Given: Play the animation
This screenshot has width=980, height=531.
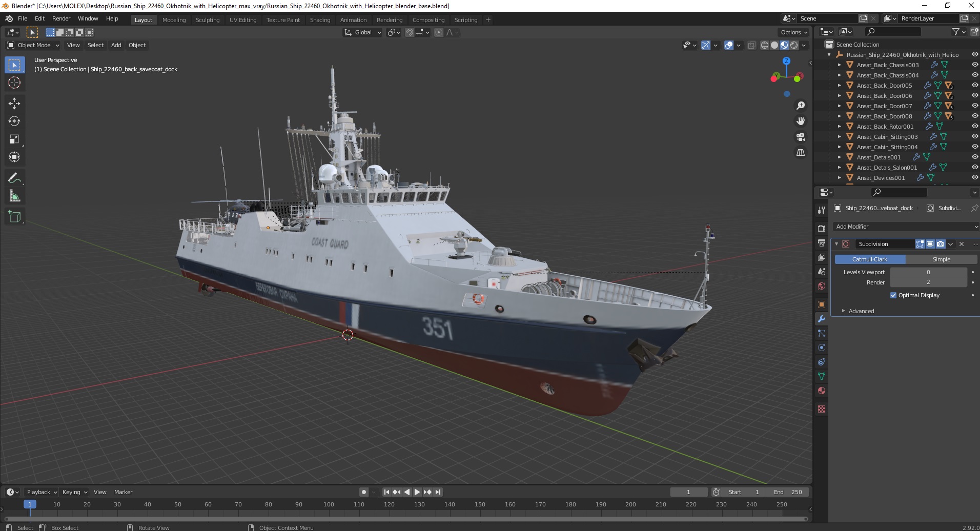Looking at the screenshot, I should [x=417, y=492].
